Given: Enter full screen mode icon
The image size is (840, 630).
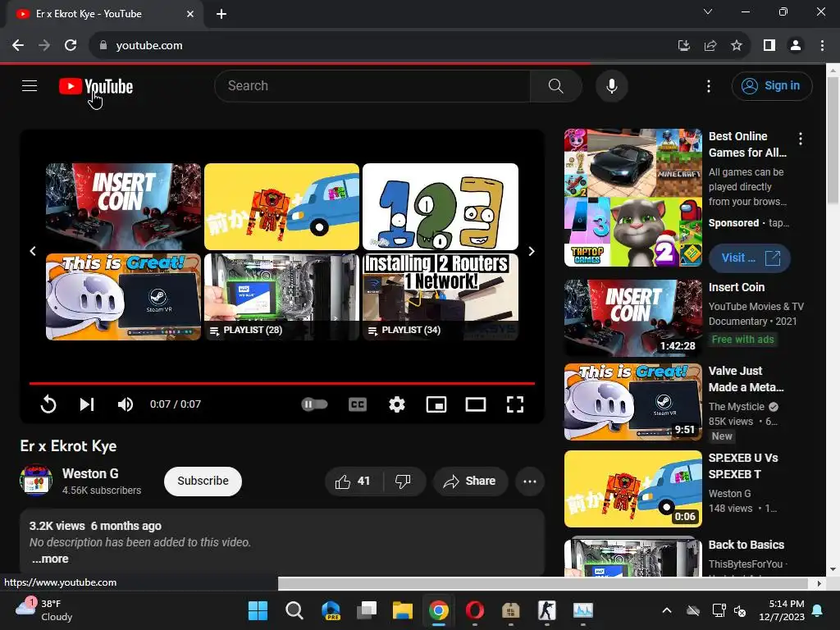Looking at the screenshot, I should (x=515, y=404).
